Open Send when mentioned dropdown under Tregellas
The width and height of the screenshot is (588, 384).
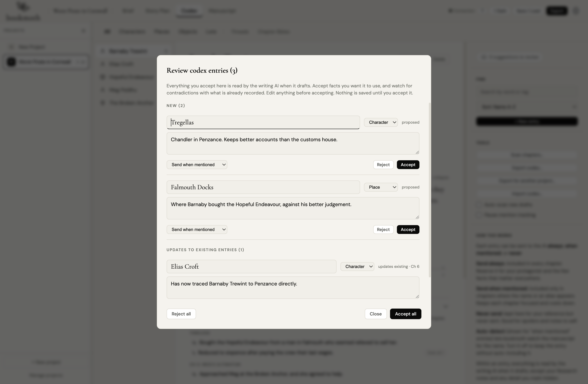[197, 165]
